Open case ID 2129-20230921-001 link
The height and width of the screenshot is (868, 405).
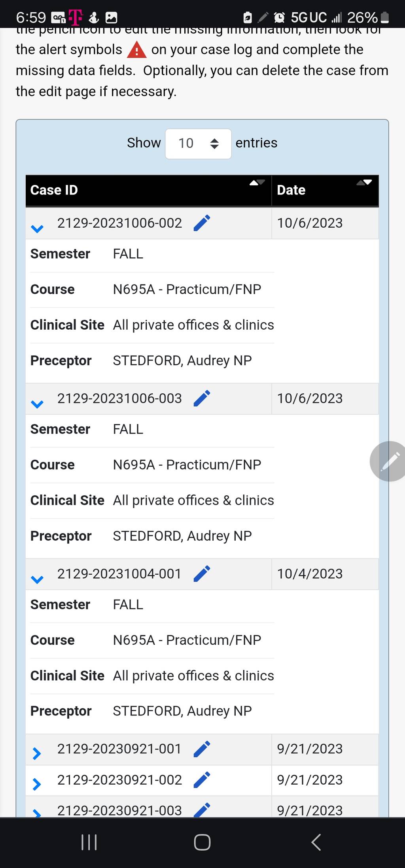click(119, 749)
